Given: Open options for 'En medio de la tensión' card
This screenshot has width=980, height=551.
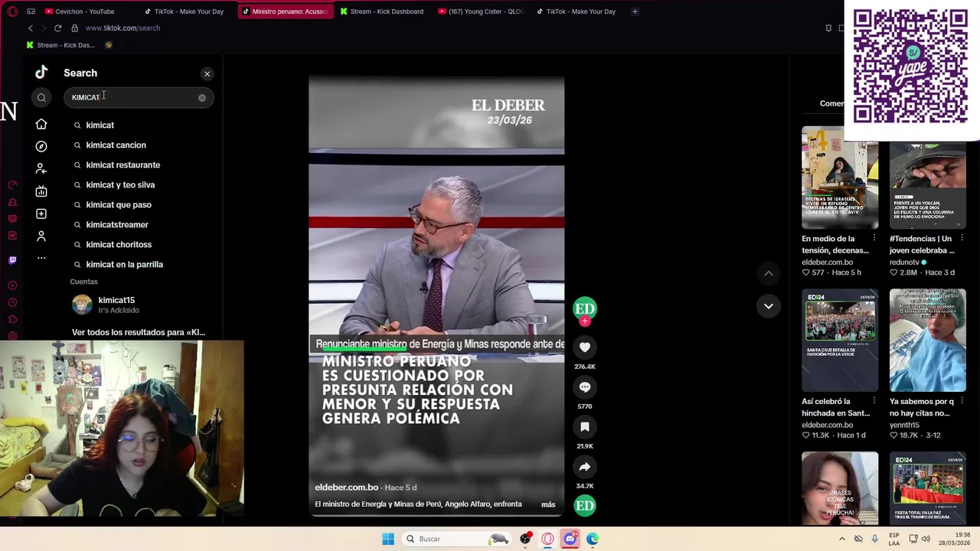Looking at the screenshot, I should (874, 239).
